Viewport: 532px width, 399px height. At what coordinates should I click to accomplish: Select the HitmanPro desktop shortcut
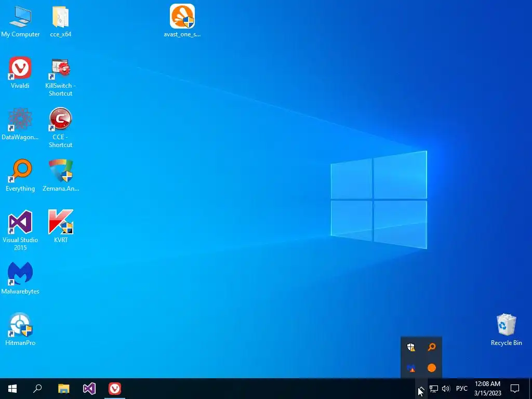pyautogui.click(x=20, y=329)
